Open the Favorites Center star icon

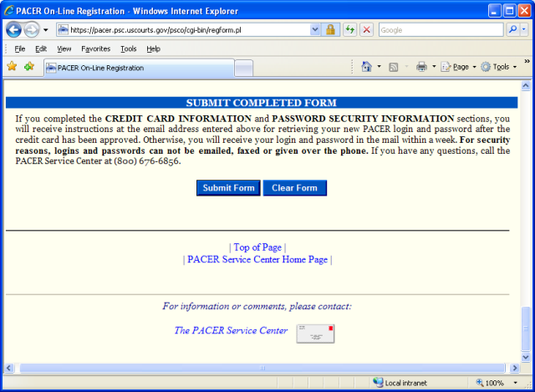[12, 67]
